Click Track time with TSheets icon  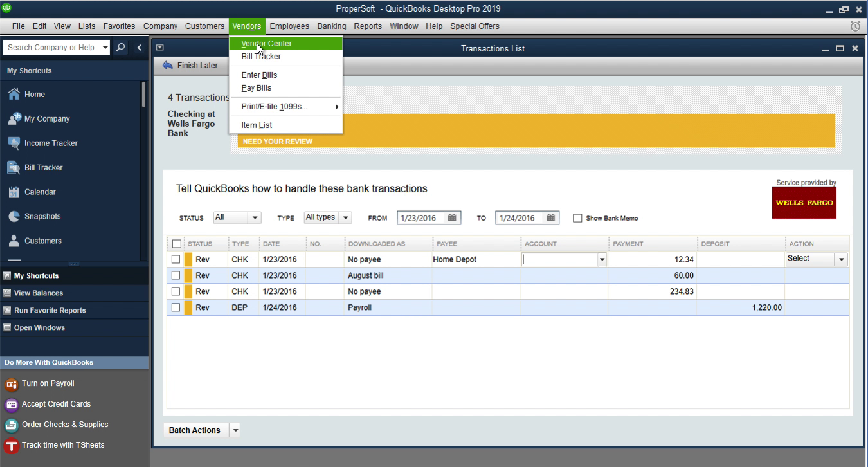(11, 446)
